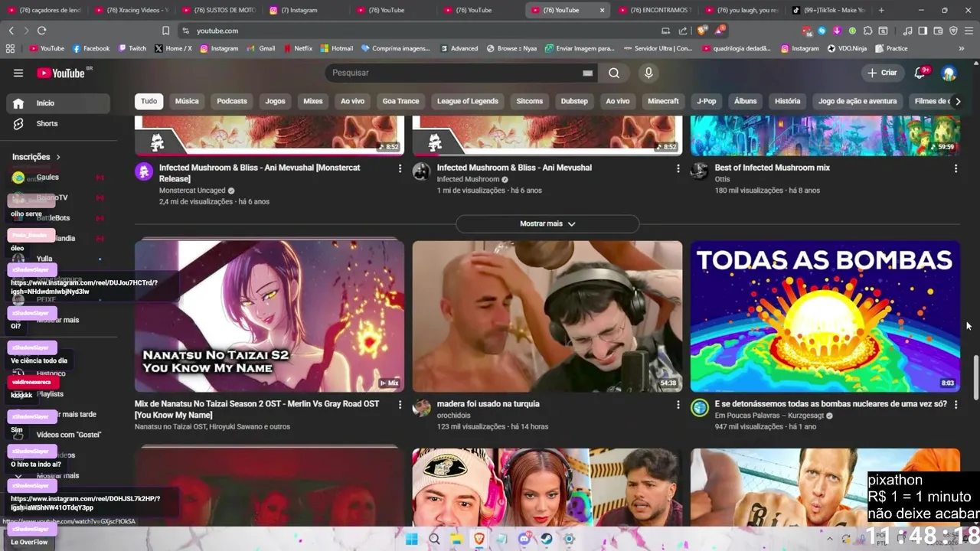
Task: Open Shorts in the sidebar
Action: tap(58, 123)
